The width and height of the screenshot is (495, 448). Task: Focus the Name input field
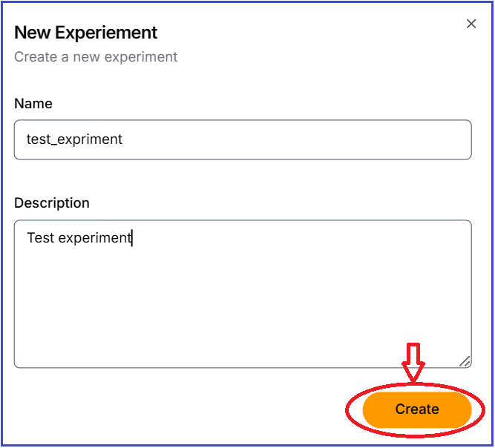243,139
